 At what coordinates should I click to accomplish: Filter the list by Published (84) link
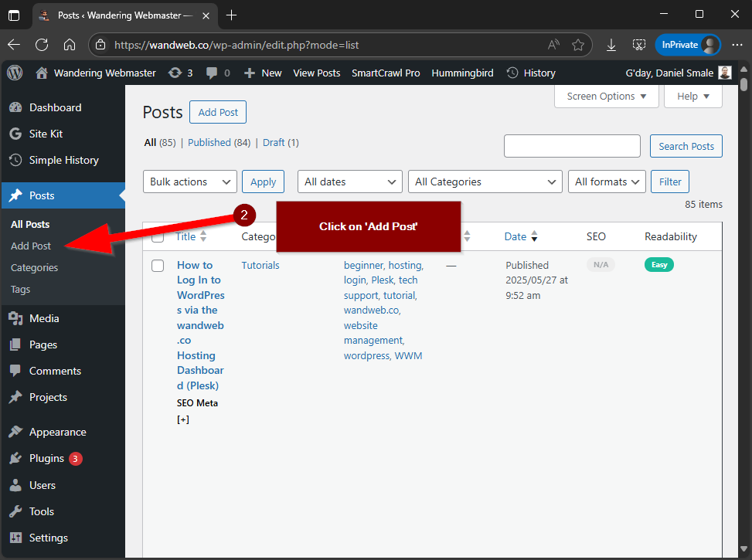click(x=219, y=142)
